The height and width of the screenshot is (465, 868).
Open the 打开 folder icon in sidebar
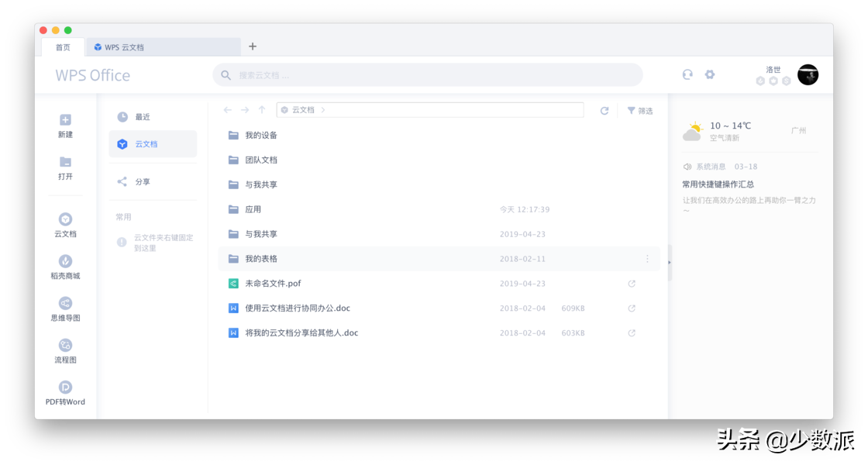[x=65, y=162]
